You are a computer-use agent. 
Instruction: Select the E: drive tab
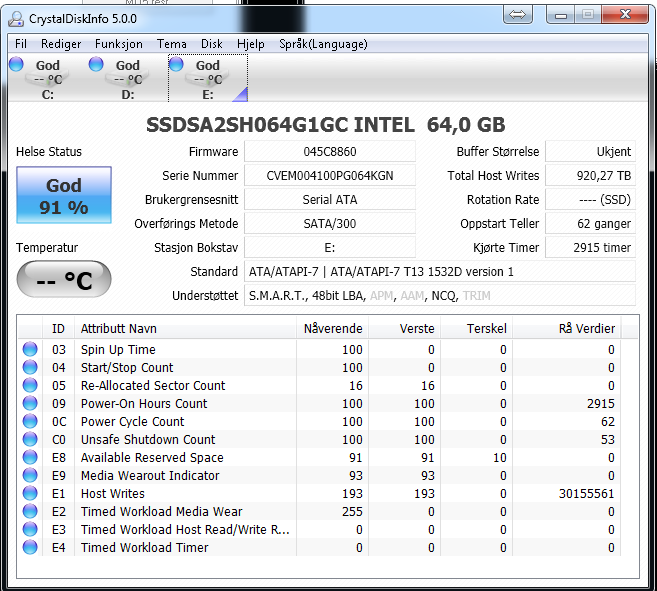tap(208, 79)
